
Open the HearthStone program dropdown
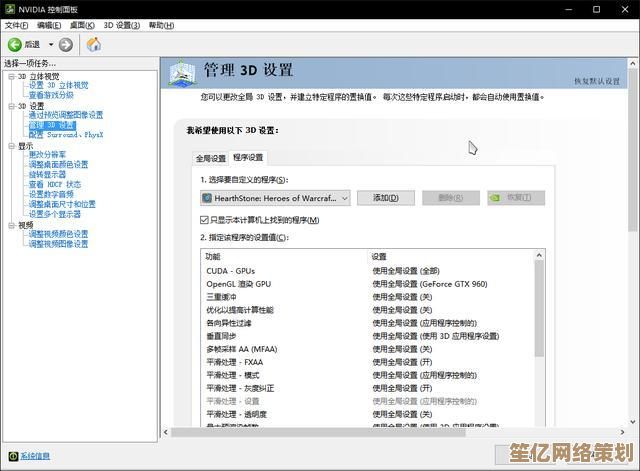coord(275,198)
